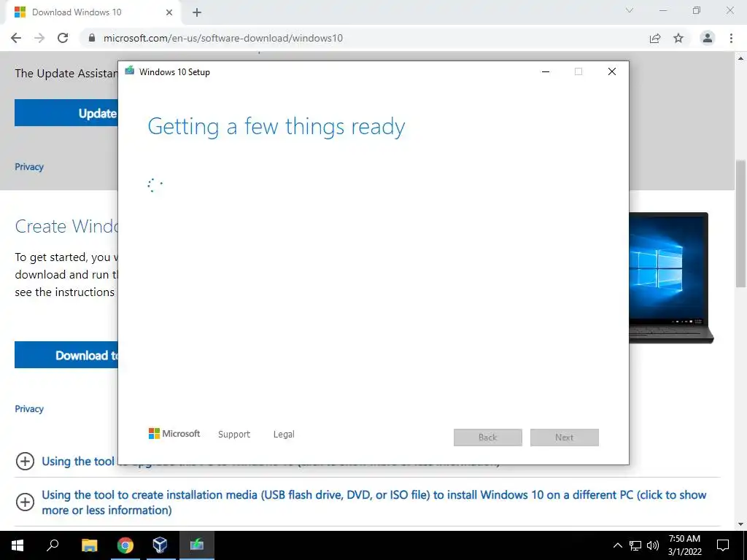
Task: Click the Chrome window minimize button
Action: pyautogui.click(x=663, y=10)
